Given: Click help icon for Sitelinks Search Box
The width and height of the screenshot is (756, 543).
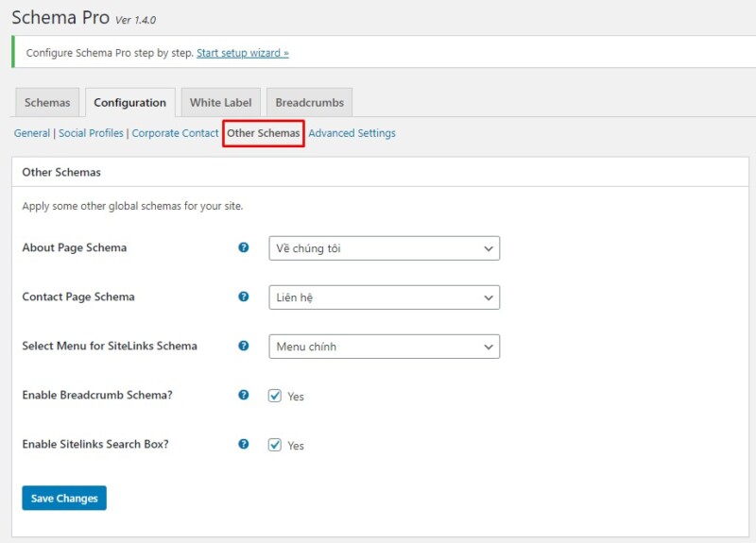Looking at the screenshot, I should click(x=244, y=444).
